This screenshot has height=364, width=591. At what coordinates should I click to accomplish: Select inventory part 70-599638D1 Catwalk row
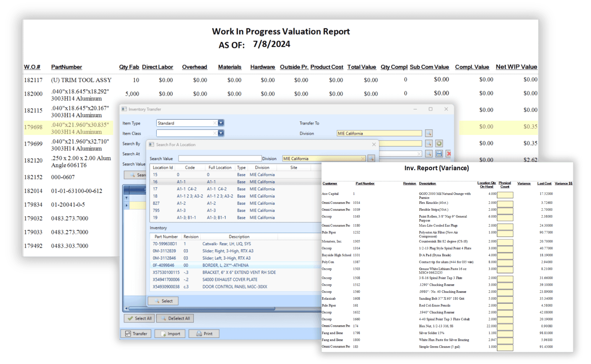pyautogui.click(x=235, y=244)
